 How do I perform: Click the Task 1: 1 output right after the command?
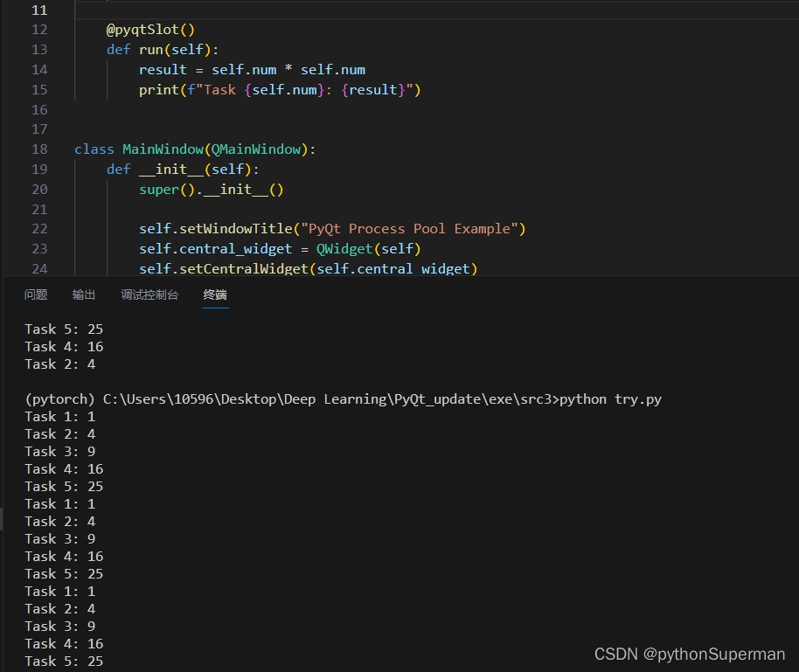(x=59, y=417)
